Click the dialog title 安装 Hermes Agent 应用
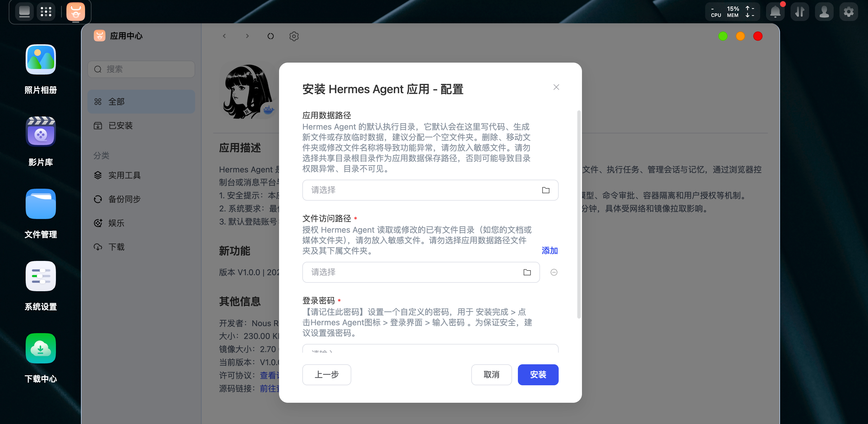The height and width of the screenshot is (424, 868). click(383, 89)
